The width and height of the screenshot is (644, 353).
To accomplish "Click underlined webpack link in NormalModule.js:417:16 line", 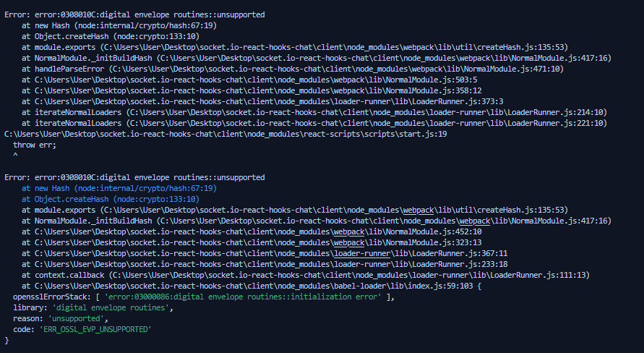I will (474, 221).
